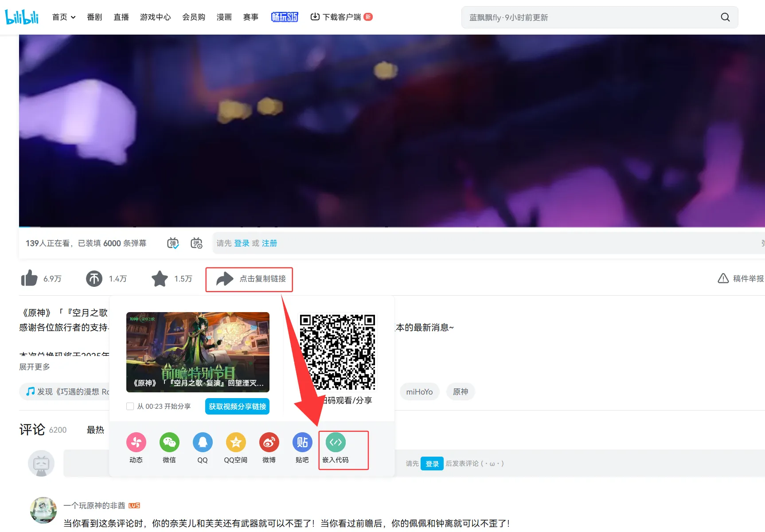Click the 原神 tag link
This screenshot has width=765, height=532.
click(460, 392)
